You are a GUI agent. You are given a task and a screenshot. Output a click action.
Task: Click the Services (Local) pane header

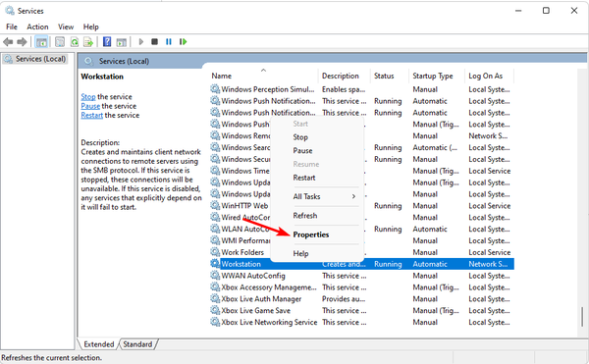pyautogui.click(x=124, y=61)
